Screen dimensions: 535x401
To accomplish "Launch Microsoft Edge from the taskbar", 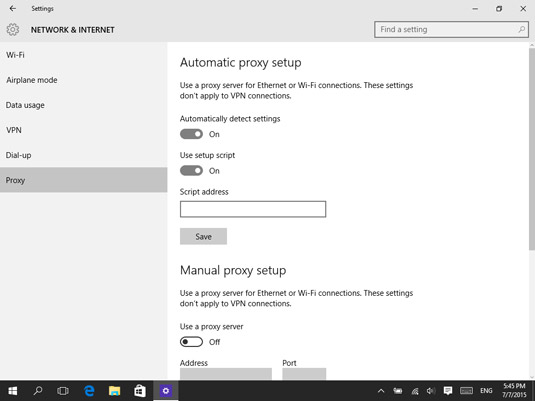I will [x=89, y=391].
